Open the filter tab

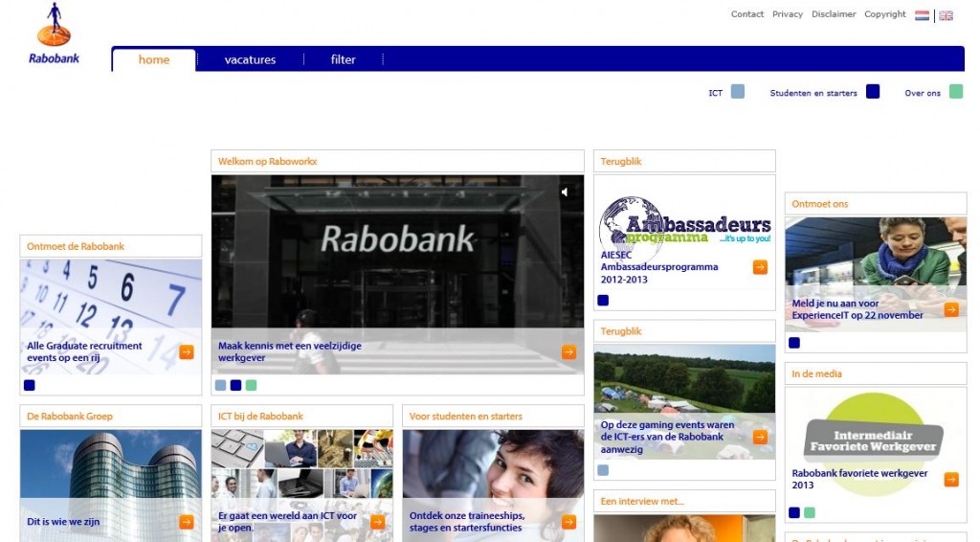[344, 60]
